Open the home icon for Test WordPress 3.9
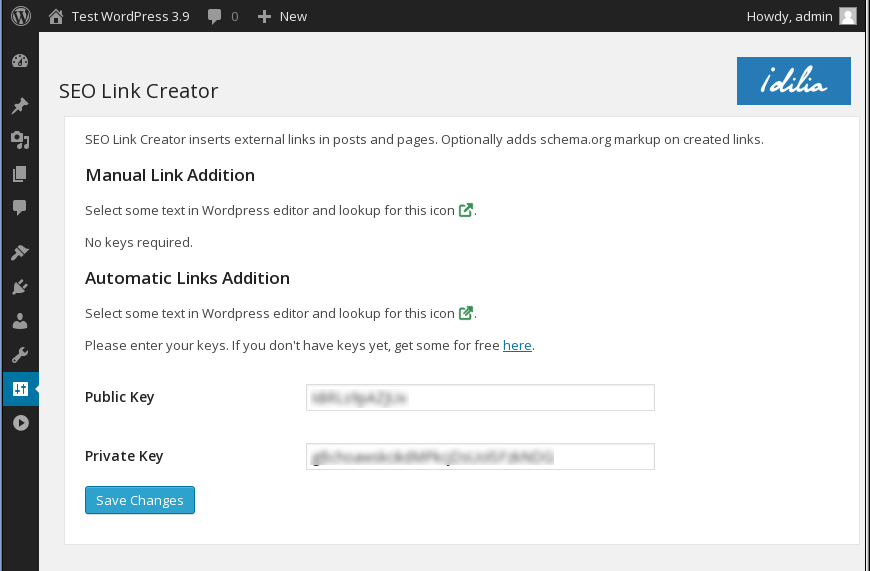Viewport: 870px width, 571px height. [55, 16]
